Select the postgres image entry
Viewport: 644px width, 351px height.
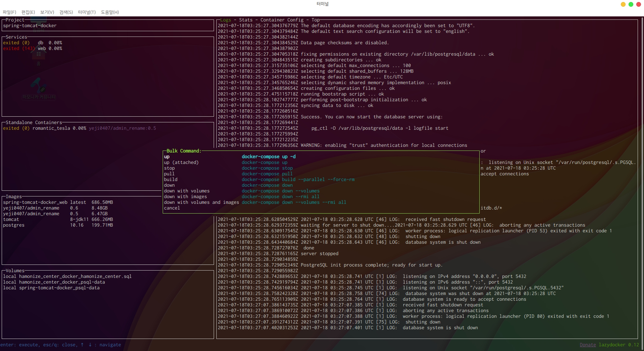point(14,225)
